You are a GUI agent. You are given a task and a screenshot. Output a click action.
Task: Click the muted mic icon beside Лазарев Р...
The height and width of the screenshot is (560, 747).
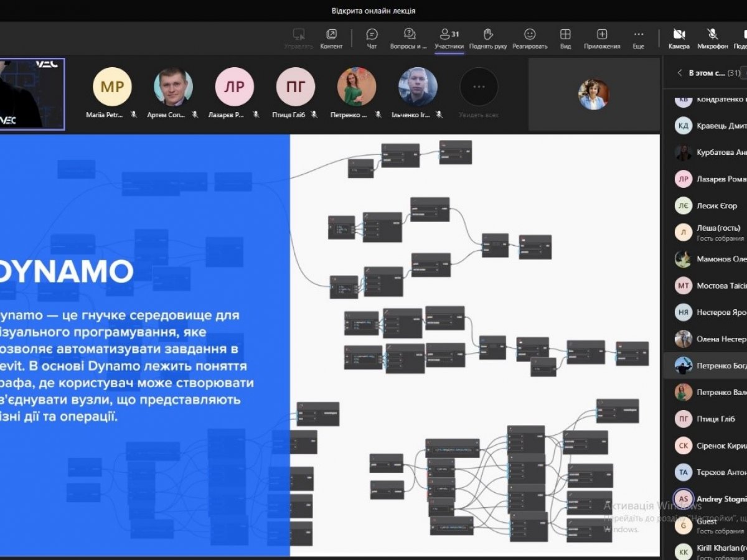tap(256, 115)
